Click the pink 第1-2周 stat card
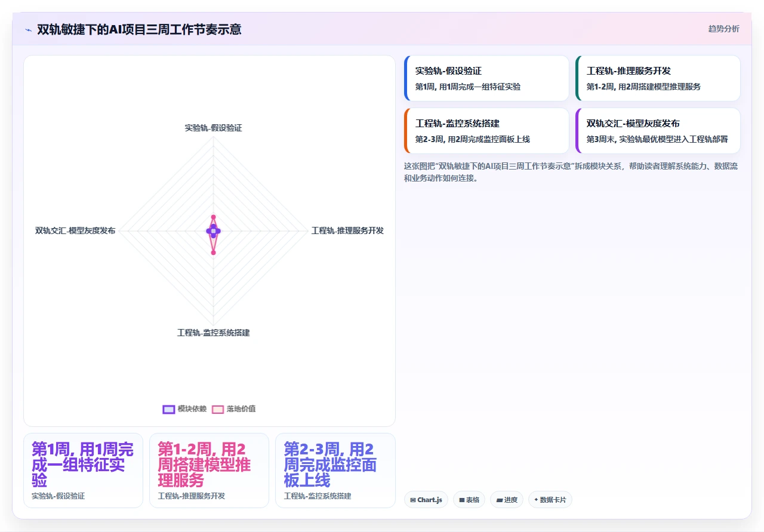This screenshot has width=764, height=532. tap(209, 471)
